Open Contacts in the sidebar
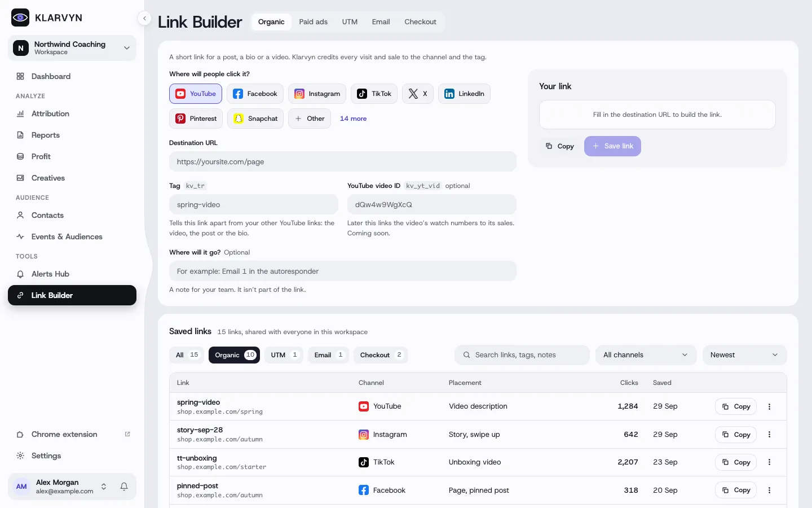The height and width of the screenshot is (508, 812). [x=72, y=215]
